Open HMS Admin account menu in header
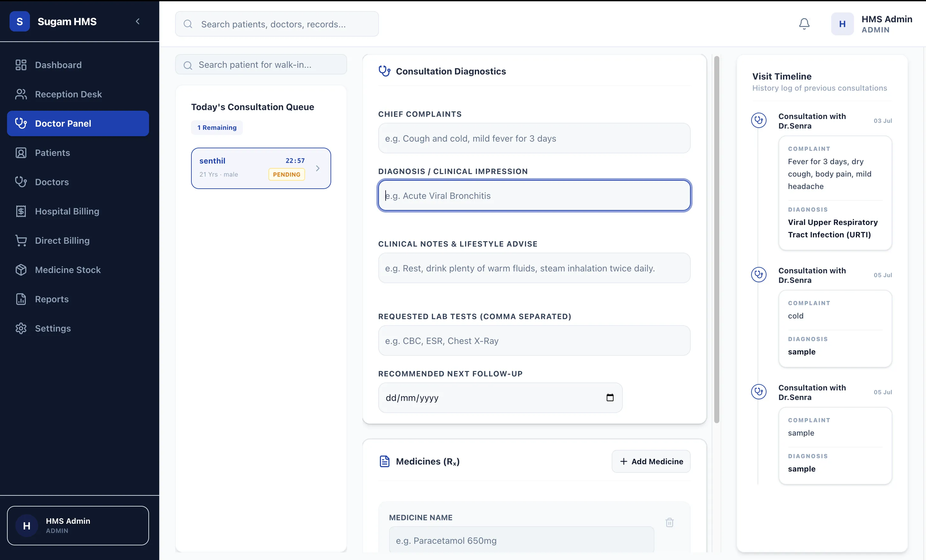This screenshot has width=926, height=560. point(872,24)
